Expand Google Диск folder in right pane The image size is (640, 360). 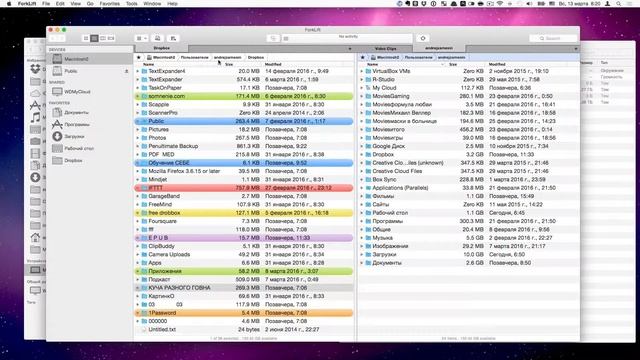[362, 146]
